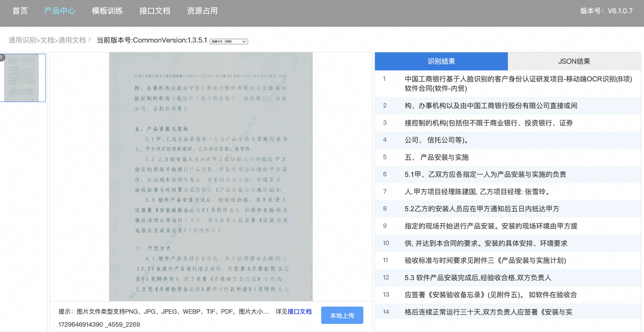Click the file name 1729646914390 _4559_2269

click(x=99, y=325)
